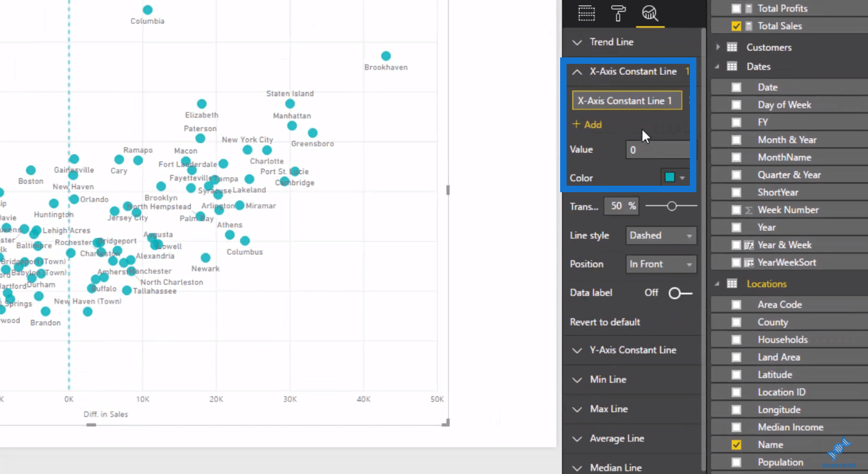Click Revert to default
This screenshot has height=474, width=868.
[x=605, y=322]
